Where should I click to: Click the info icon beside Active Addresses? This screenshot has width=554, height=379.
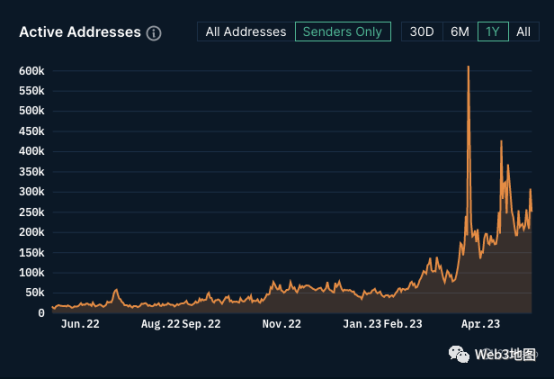[154, 34]
